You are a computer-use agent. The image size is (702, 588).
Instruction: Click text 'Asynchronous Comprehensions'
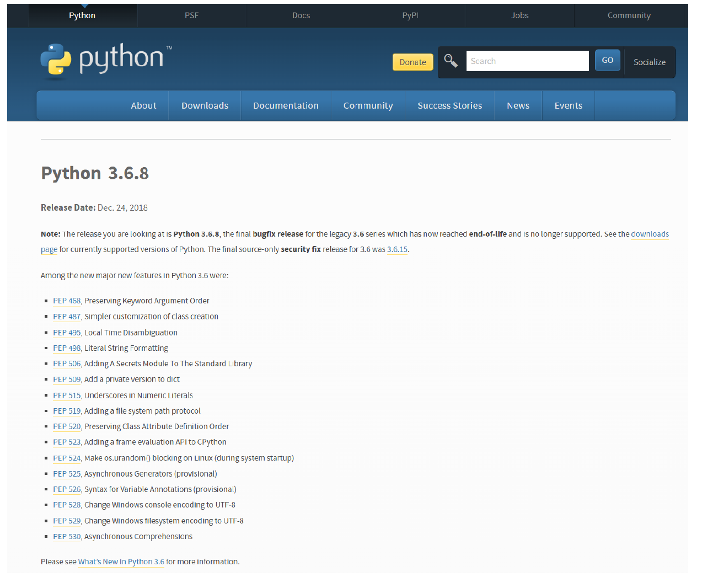138,537
